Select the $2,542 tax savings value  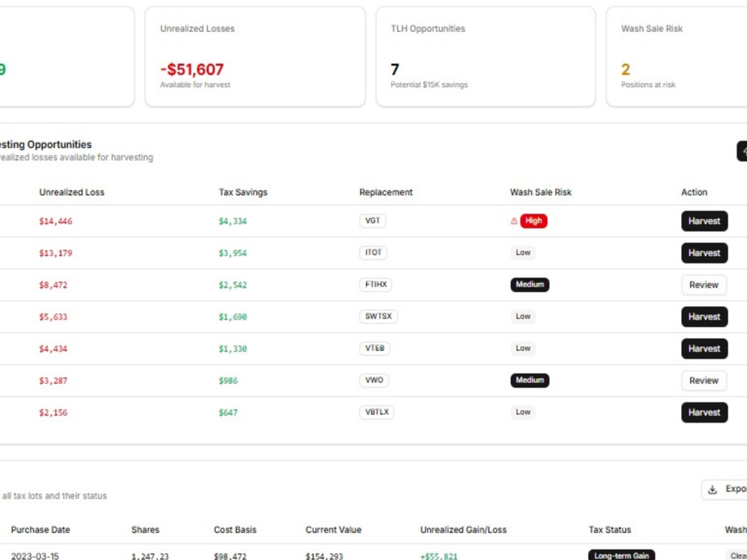pyautogui.click(x=233, y=285)
